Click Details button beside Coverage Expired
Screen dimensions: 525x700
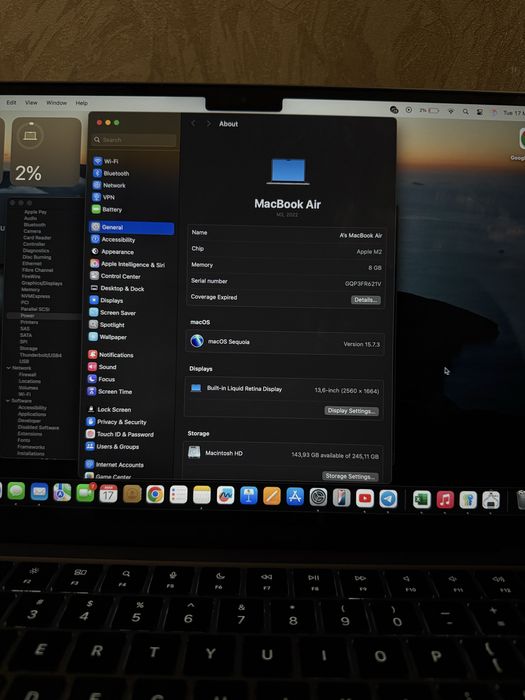(366, 300)
